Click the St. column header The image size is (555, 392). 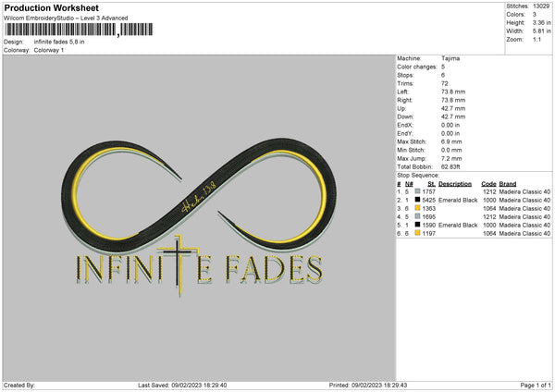click(x=431, y=183)
